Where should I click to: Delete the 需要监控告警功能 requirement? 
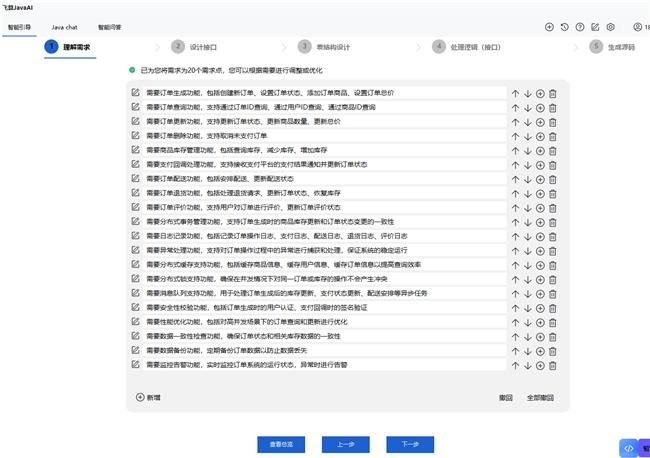[553, 366]
